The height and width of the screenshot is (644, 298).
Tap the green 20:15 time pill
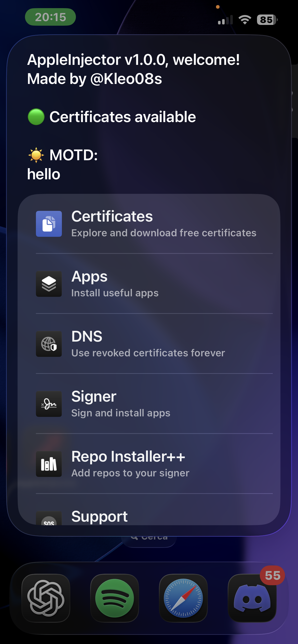(50, 17)
